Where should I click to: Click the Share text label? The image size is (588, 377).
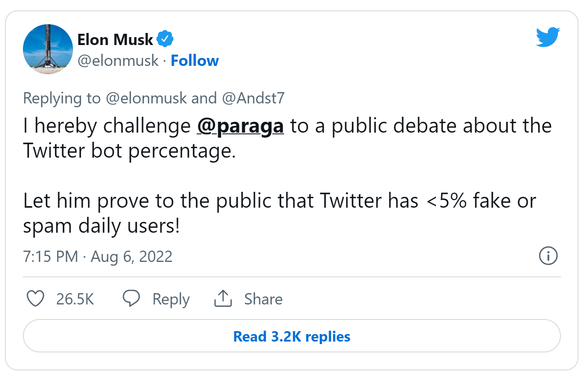click(x=263, y=299)
